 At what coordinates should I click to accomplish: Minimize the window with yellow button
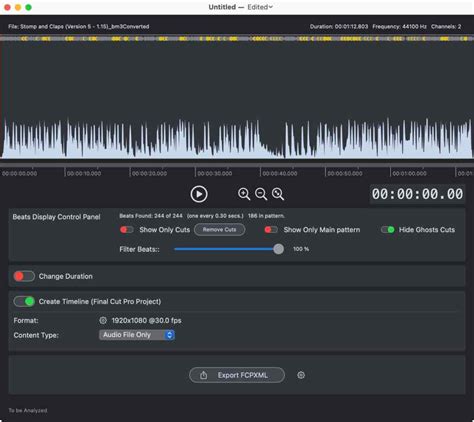tap(18, 7)
